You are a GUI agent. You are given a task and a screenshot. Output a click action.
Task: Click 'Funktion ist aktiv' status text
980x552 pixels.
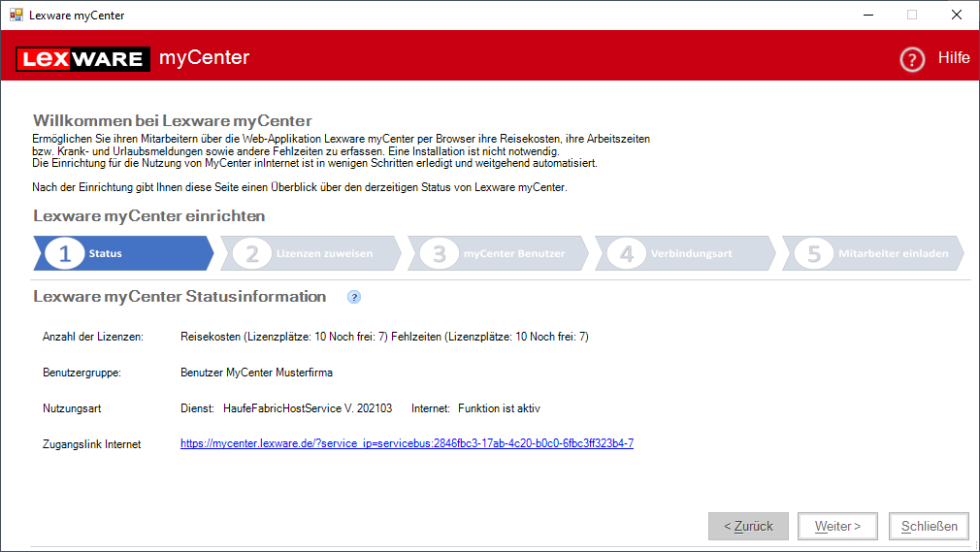pyautogui.click(x=499, y=408)
